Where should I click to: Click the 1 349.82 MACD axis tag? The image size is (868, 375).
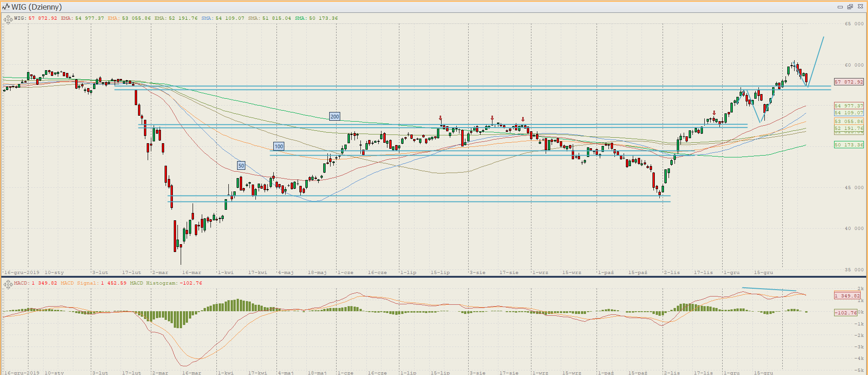pos(847,296)
